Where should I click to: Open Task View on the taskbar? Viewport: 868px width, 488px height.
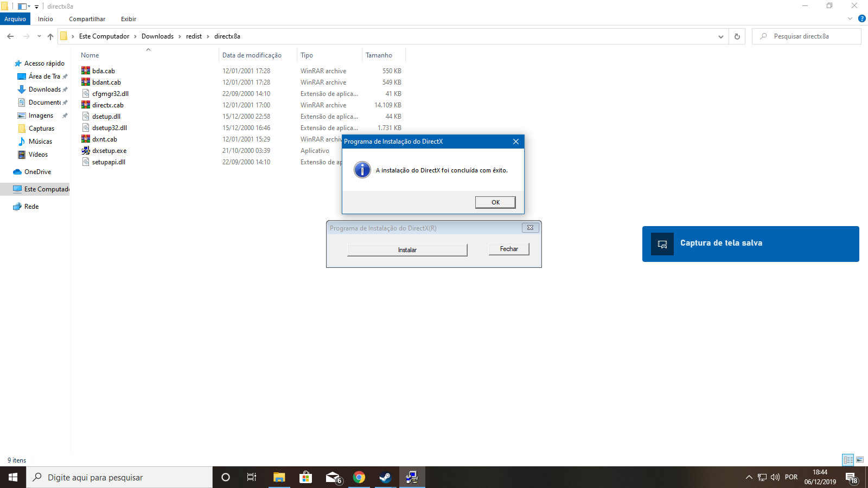pos(251,477)
